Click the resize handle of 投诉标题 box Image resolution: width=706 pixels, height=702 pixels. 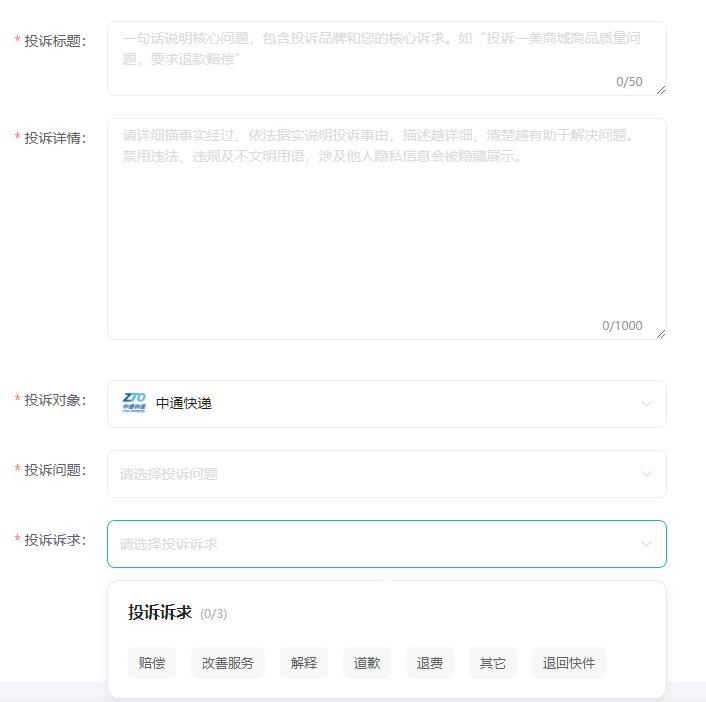coord(661,90)
